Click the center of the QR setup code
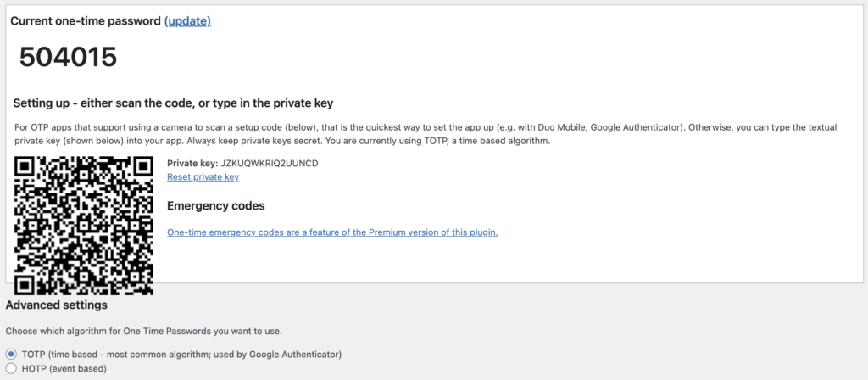The image size is (868, 380). pyautogui.click(x=84, y=226)
